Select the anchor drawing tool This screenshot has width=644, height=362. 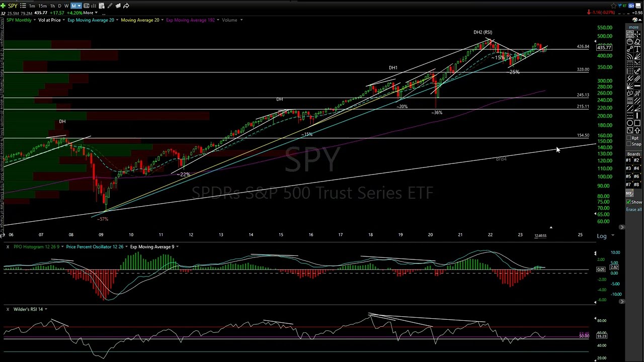click(637, 71)
